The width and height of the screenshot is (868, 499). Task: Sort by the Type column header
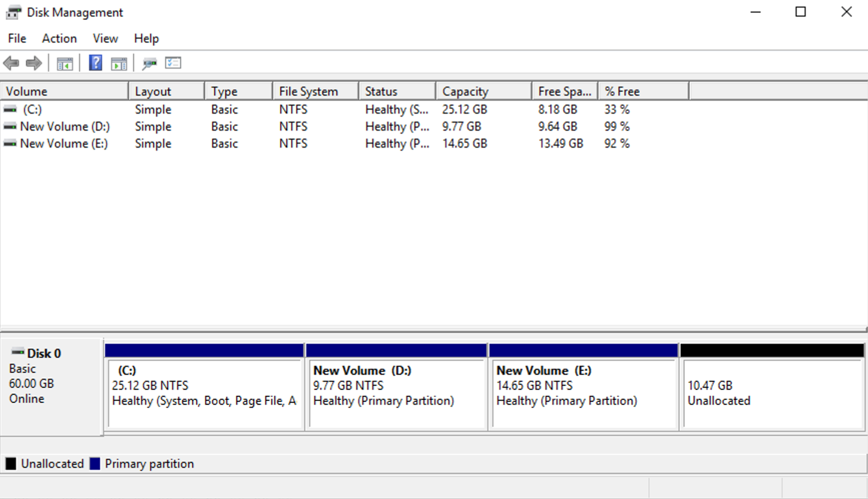pos(239,91)
